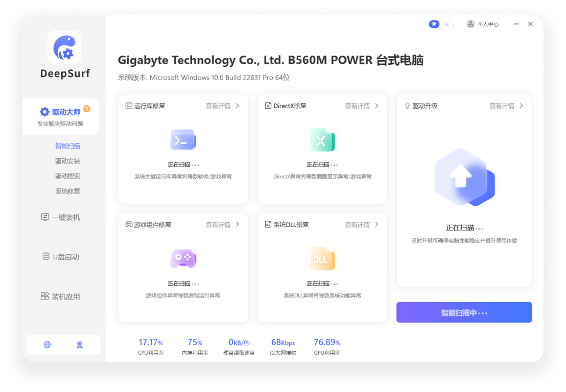Click the DirectX repair green icon
The image size is (566, 392).
coord(322,139)
